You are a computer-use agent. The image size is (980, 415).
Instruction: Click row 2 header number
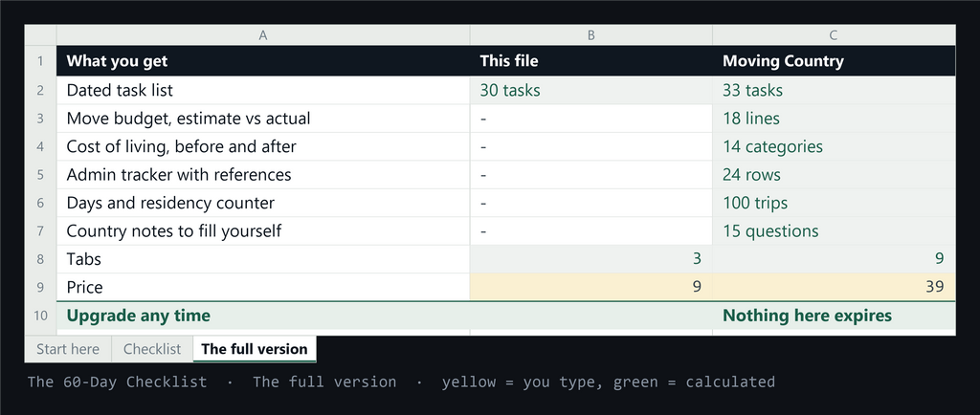pos(40,91)
